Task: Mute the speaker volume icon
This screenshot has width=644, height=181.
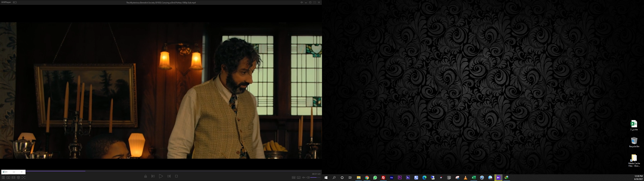Action: click(x=308, y=177)
